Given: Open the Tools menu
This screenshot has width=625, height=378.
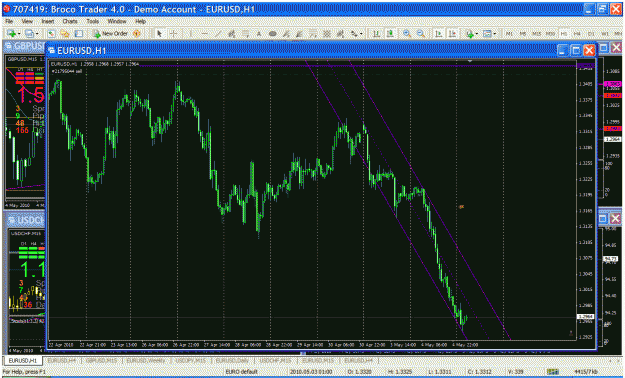Looking at the screenshot, I should click(92, 21).
